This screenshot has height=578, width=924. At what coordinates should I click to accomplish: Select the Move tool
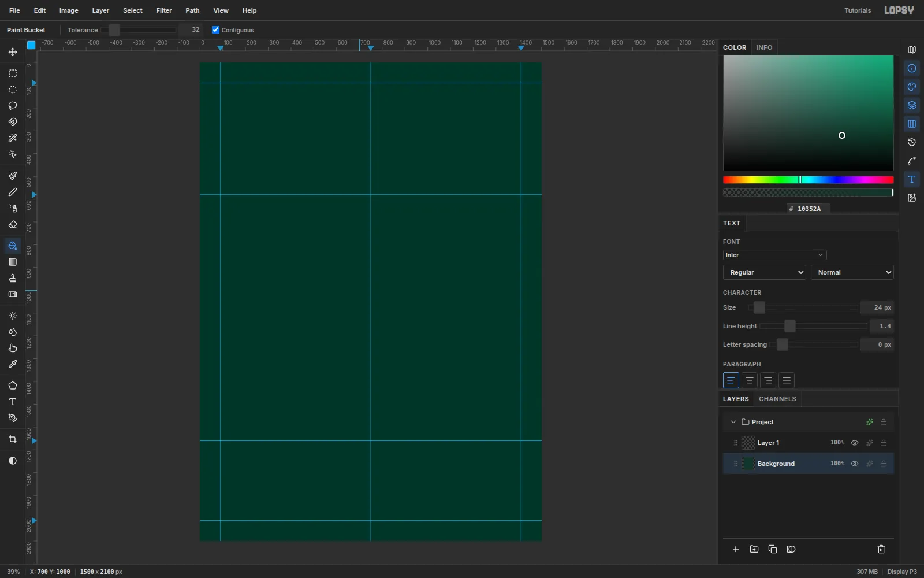click(x=12, y=52)
